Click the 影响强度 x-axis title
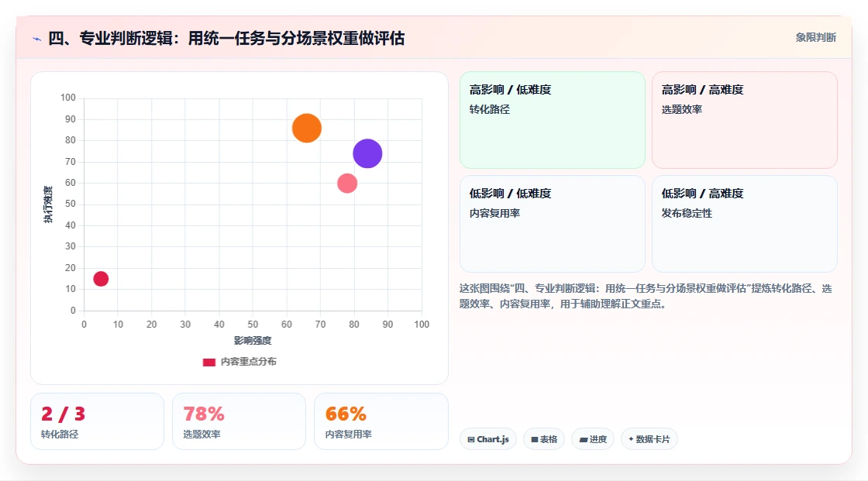This screenshot has width=868, height=481. pos(253,340)
